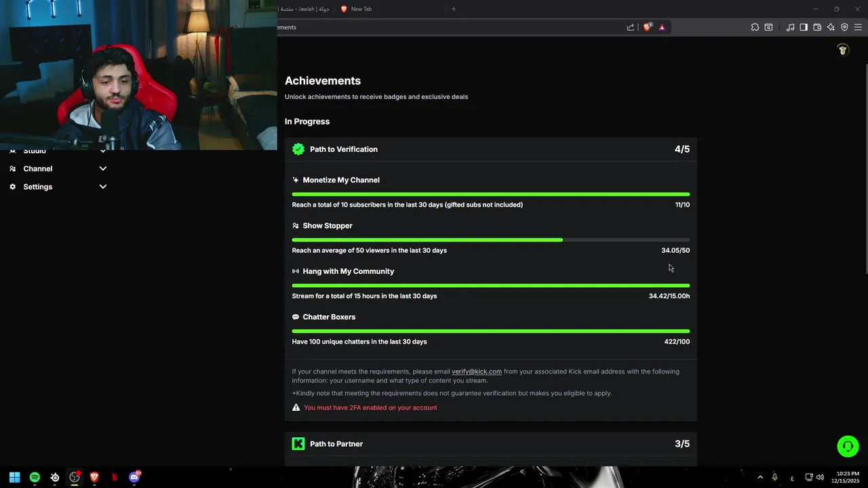Viewport: 868px width, 488px height.
Task: Click the Monetize My Channel progress bar
Action: pos(491,195)
